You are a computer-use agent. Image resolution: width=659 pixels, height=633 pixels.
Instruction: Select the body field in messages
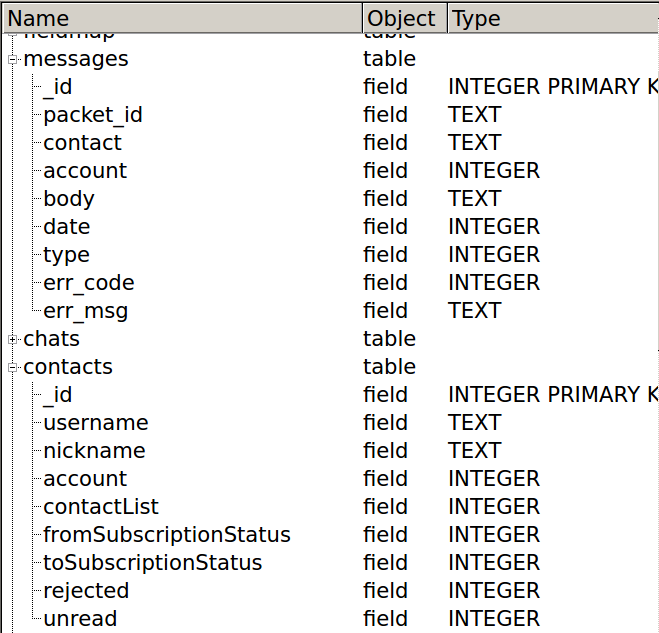[69, 199]
